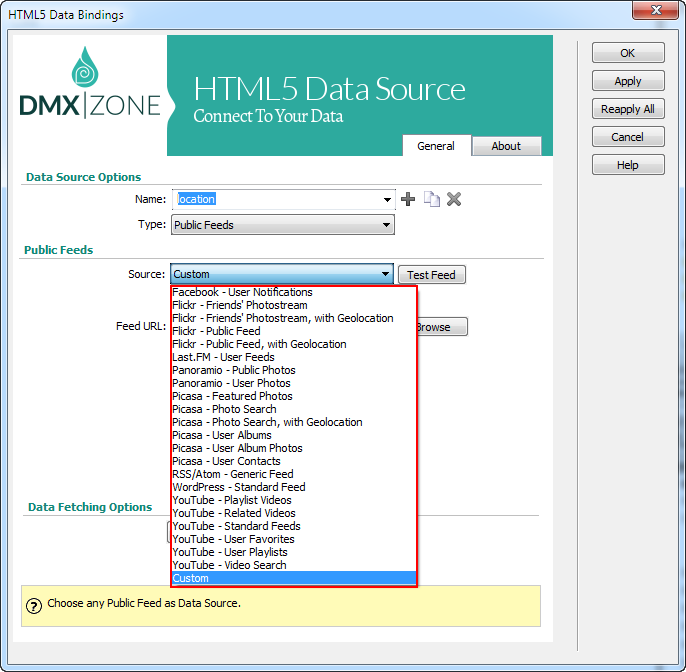Screen dimensions: 686x672
Task: Switch to the General tab
Action: 436,146
